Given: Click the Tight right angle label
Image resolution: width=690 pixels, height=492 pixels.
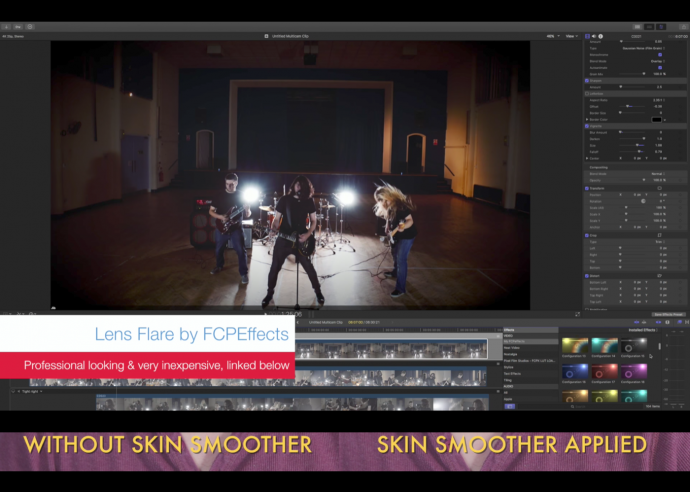Looking at the screenshot, I should click(x=30, y=391).
